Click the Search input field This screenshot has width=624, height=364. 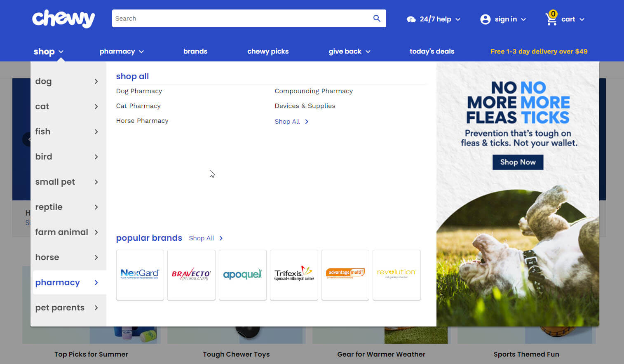tap(243, 19)
